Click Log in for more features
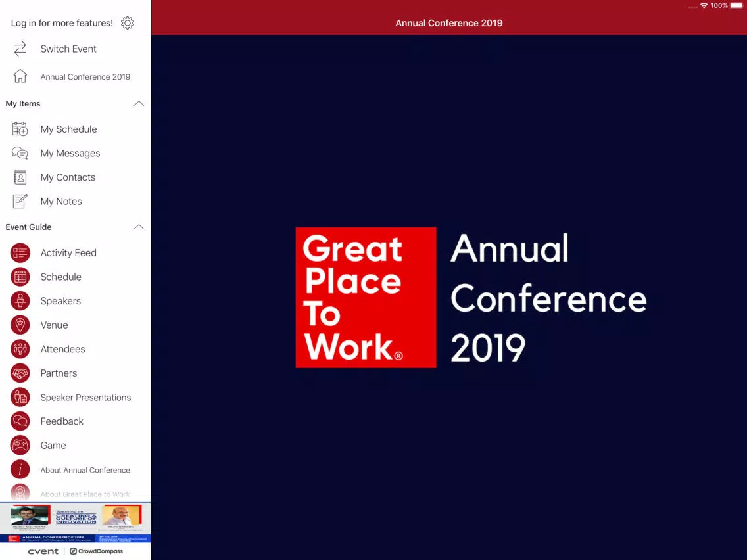 click(62, 23)
